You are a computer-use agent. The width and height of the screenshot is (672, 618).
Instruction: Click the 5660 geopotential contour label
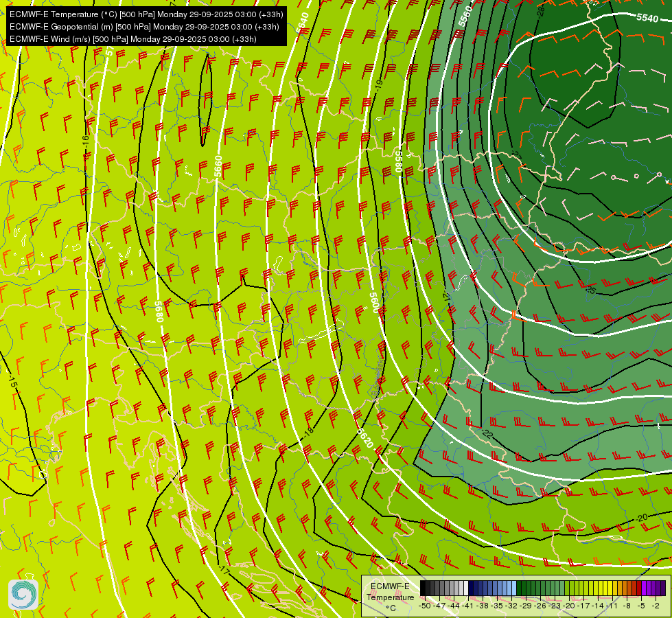pos(218,166)
